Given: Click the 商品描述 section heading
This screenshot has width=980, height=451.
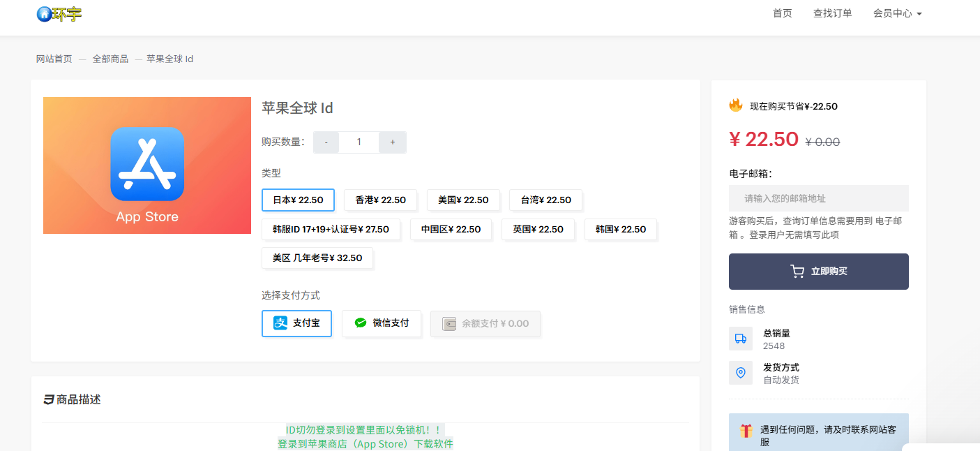Looking at the screenshot, I should click(79, 400).
